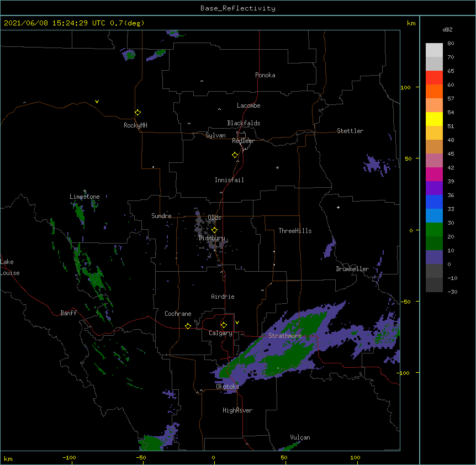Select the Calgary city label
This screenshot has width=476, height=465.
click(x=220, y=333)
